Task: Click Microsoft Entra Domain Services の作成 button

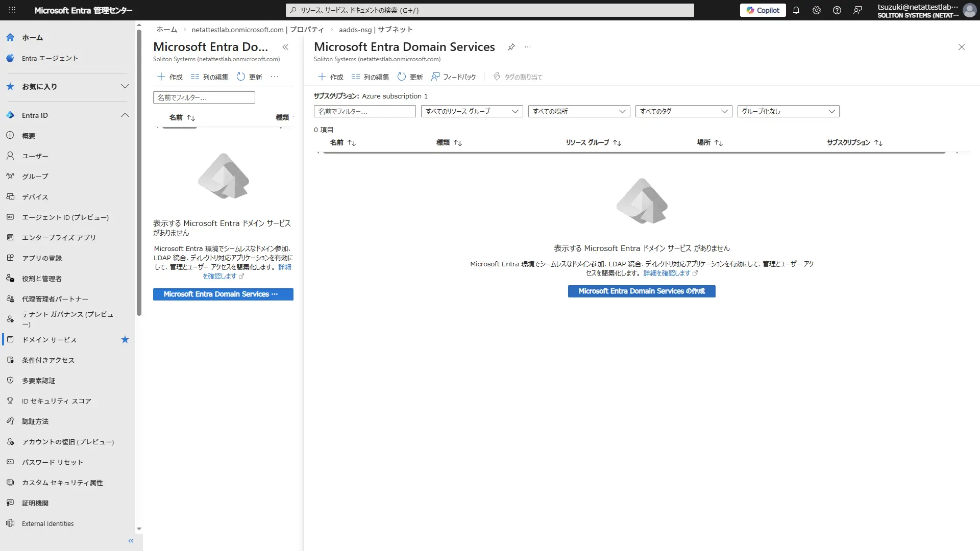Action: click(x=642, y=291)
